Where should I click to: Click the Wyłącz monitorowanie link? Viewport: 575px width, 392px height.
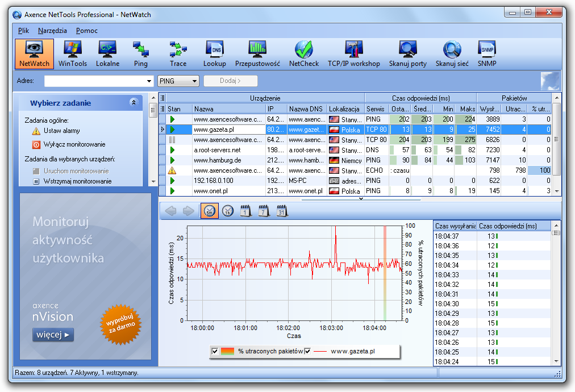[74, 144]
